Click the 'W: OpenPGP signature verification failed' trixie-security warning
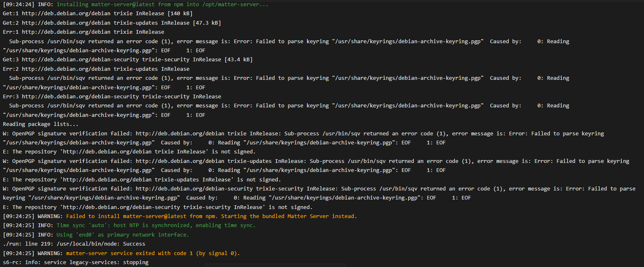Image resolution: width=644 pixels, height=267 pixels. coord(319,193)
